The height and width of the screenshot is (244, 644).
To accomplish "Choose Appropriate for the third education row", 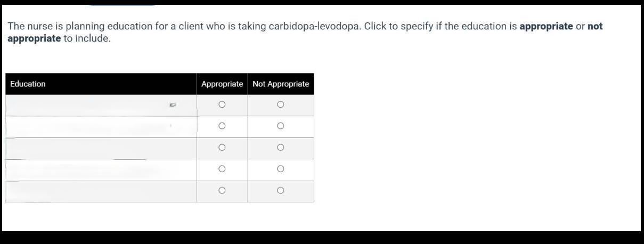I will tap(222, 148).
